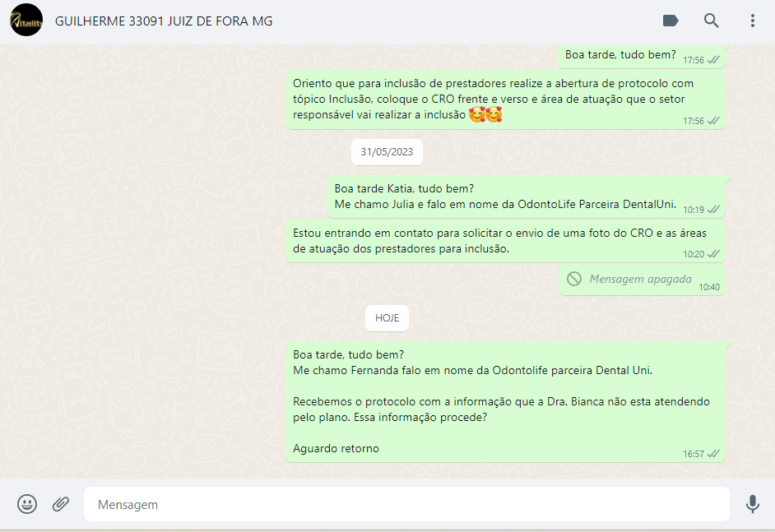Screen dimensions: 775x532
Task: Click read receipt checkmarks of 10:19 message
Action: [714, 210]
